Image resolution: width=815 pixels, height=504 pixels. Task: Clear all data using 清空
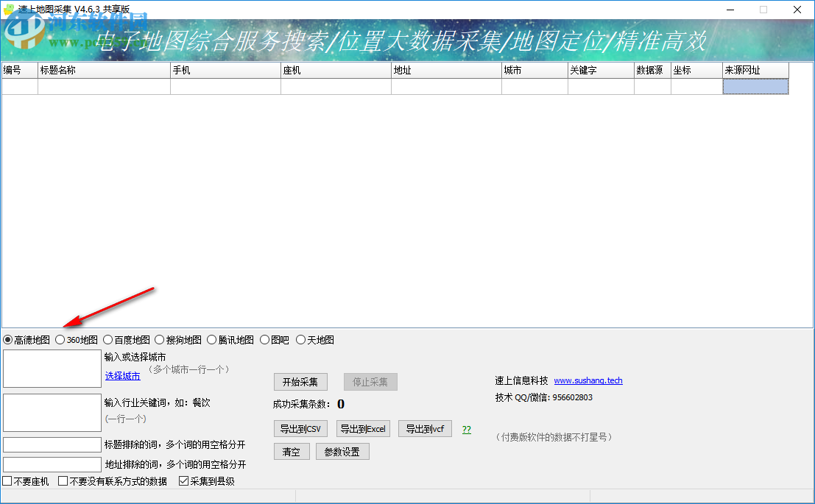[x=291, y=451]
